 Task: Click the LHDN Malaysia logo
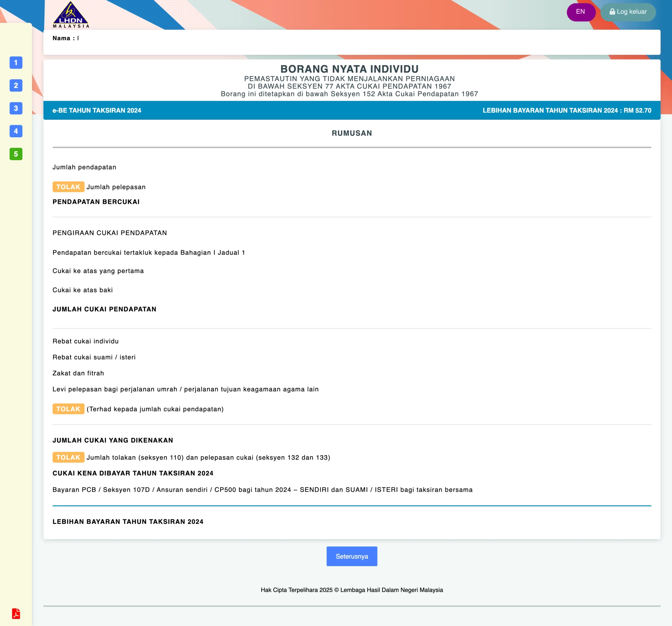pos(70,14)
